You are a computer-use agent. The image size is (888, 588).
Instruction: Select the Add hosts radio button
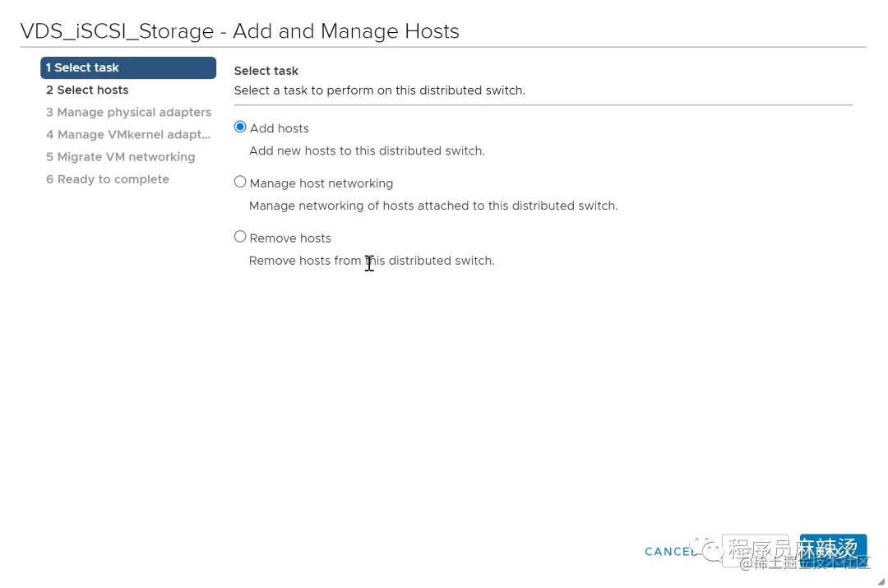point(240,127)
